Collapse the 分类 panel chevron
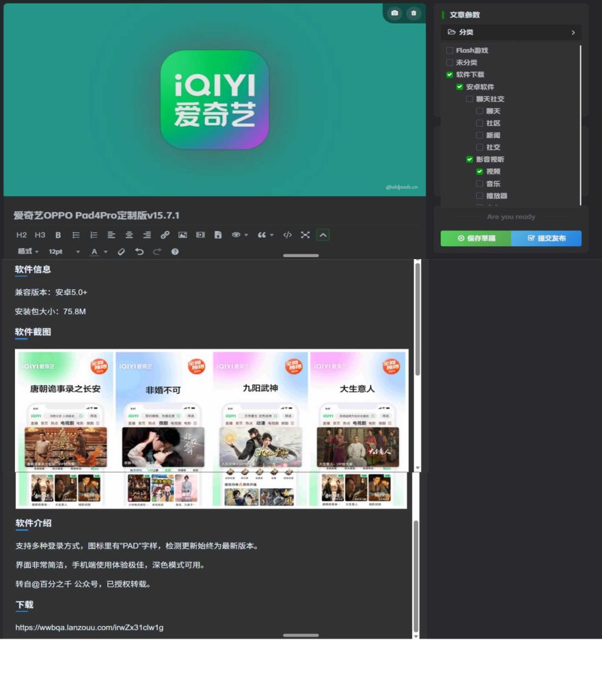 pyautogui.click(x=573, y=33)
